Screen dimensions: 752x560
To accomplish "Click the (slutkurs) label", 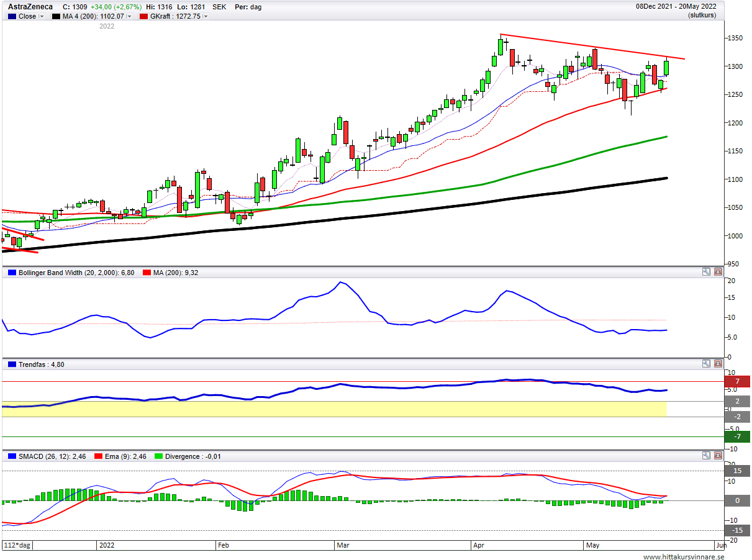I will (x=702, y=16).
